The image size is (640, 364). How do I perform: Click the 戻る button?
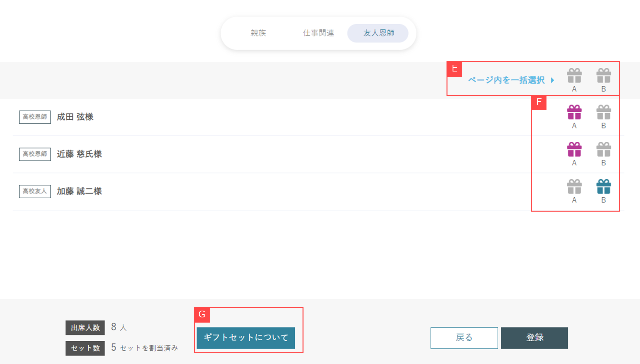pos(464,337)
